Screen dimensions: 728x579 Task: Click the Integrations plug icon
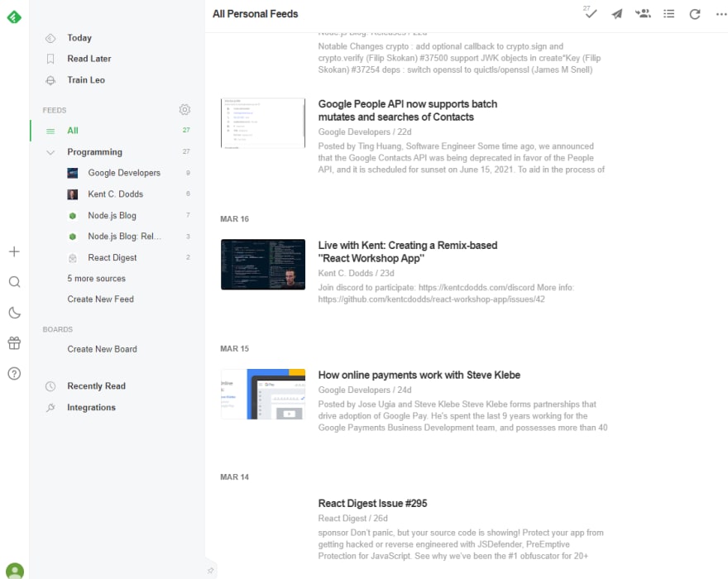50,408
